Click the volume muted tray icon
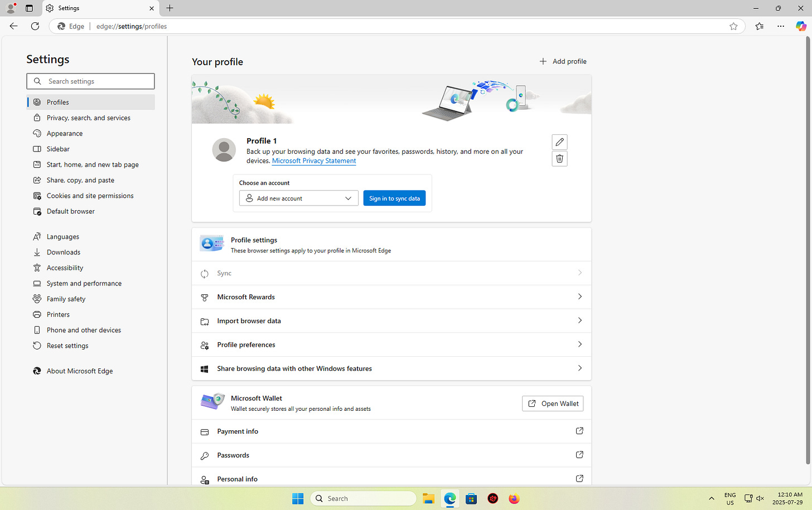Viewport: 812px width, 510px height. coord(760,498)
